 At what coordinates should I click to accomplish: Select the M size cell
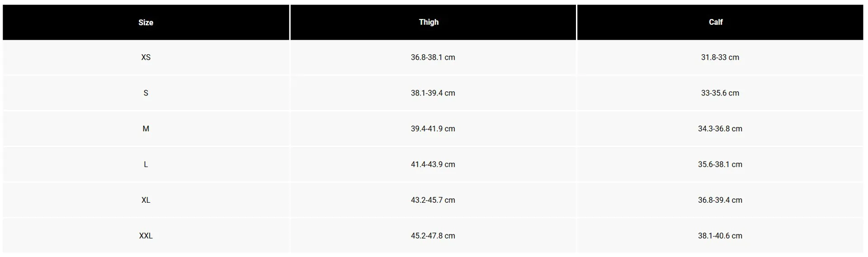146,129
